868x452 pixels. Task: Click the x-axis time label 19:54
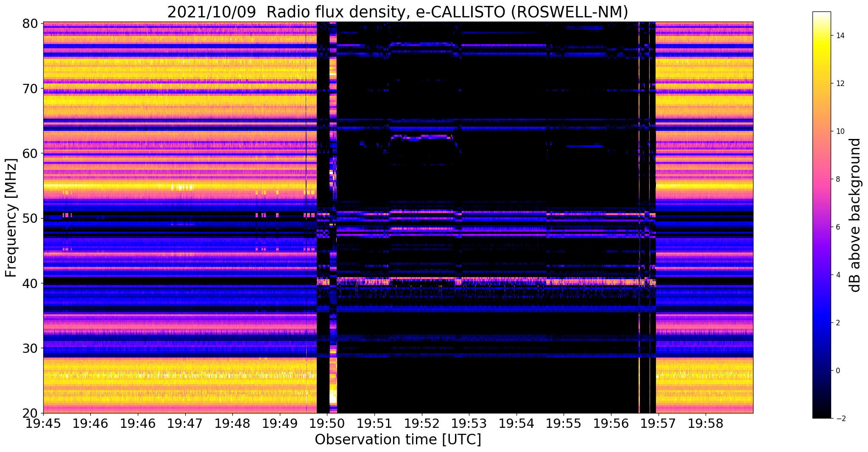516,423
